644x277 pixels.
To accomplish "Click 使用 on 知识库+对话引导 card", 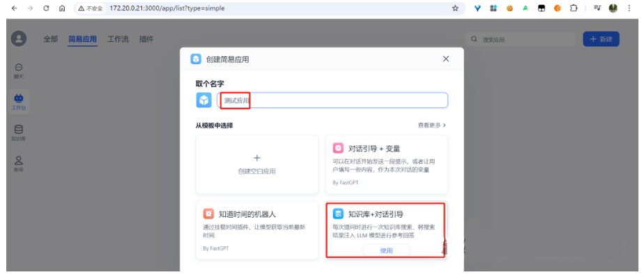I will (x=387, y=250).
